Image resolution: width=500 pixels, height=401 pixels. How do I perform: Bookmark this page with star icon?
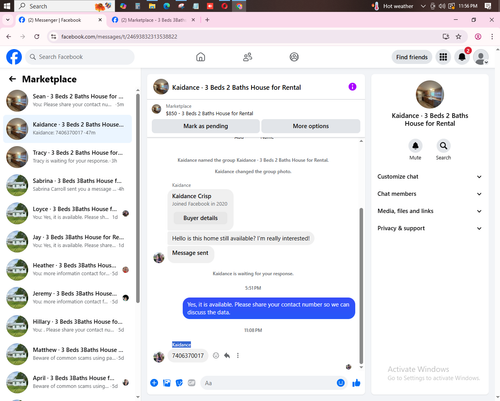pos(459,37)
